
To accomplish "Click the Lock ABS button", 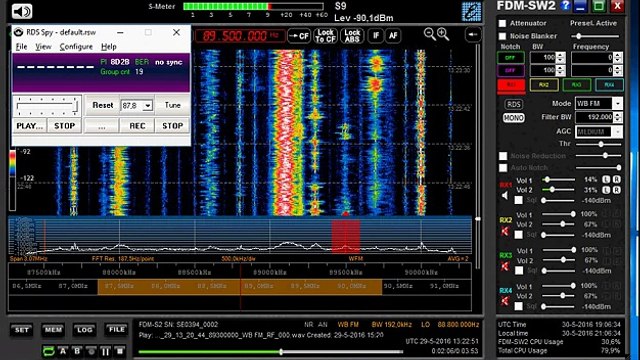I will (x=352, y=36).
